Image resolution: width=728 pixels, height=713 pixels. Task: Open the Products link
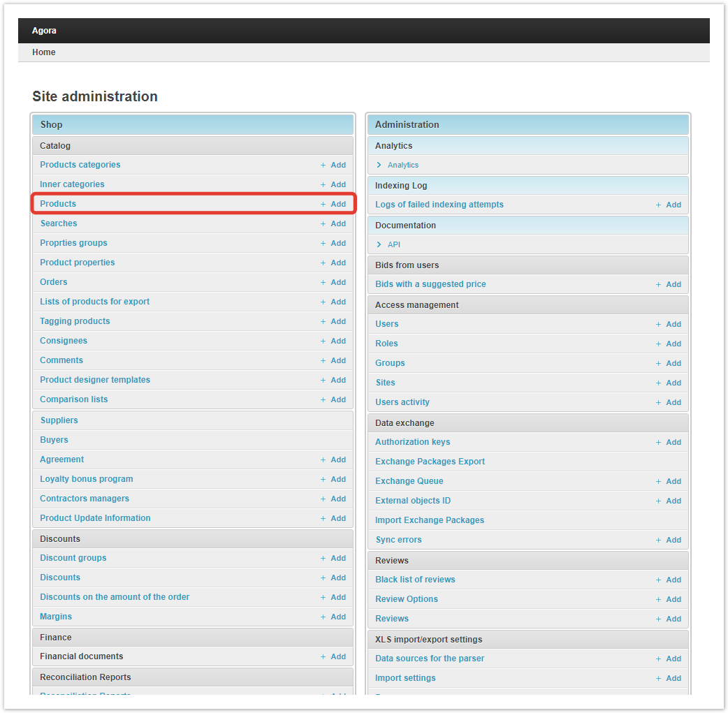(58, 204)
